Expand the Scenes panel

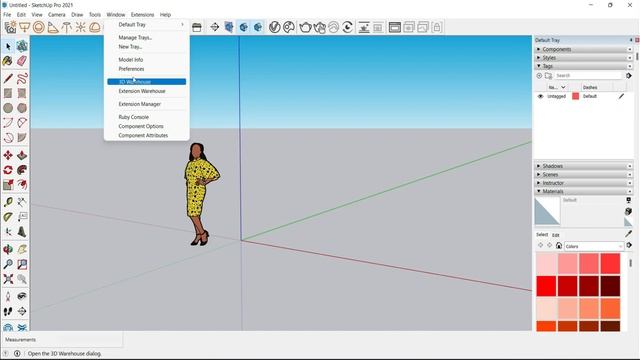[584, 174]
